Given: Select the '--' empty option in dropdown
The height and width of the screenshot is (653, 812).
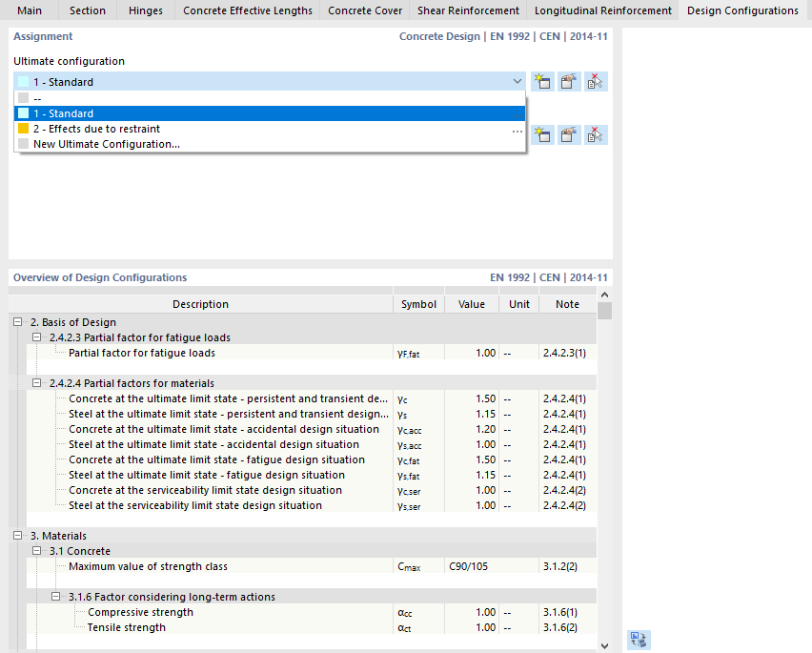Looking at the screenshot, I should pyautogui.click(x=270, y=98).
